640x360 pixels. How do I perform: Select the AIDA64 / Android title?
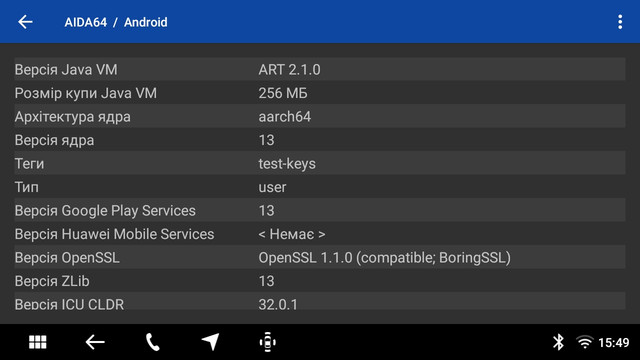tap(116, 22)
